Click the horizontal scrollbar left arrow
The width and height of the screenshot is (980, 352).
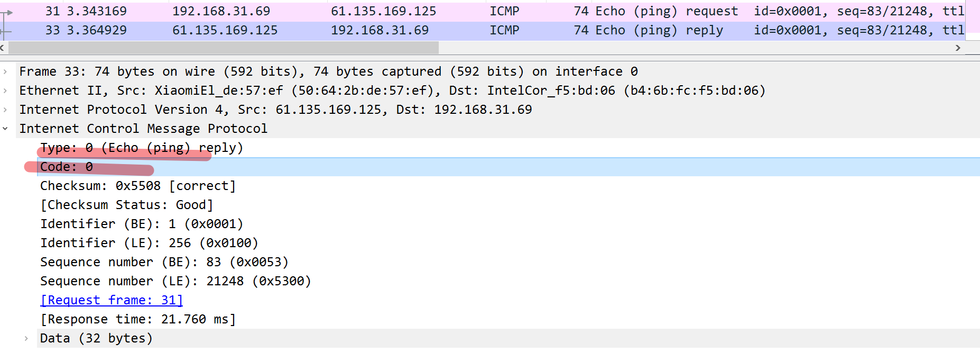(3, 48)
